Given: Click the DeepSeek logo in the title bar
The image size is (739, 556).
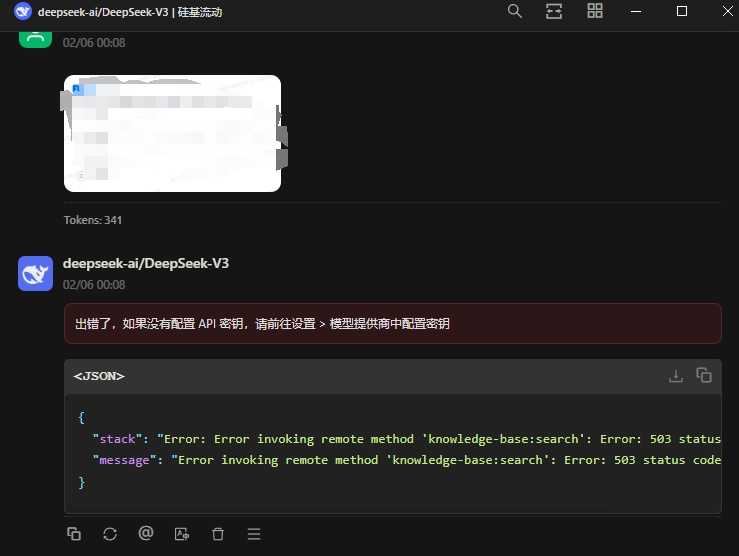Looking at the screenshot, I should coord(23,11).
